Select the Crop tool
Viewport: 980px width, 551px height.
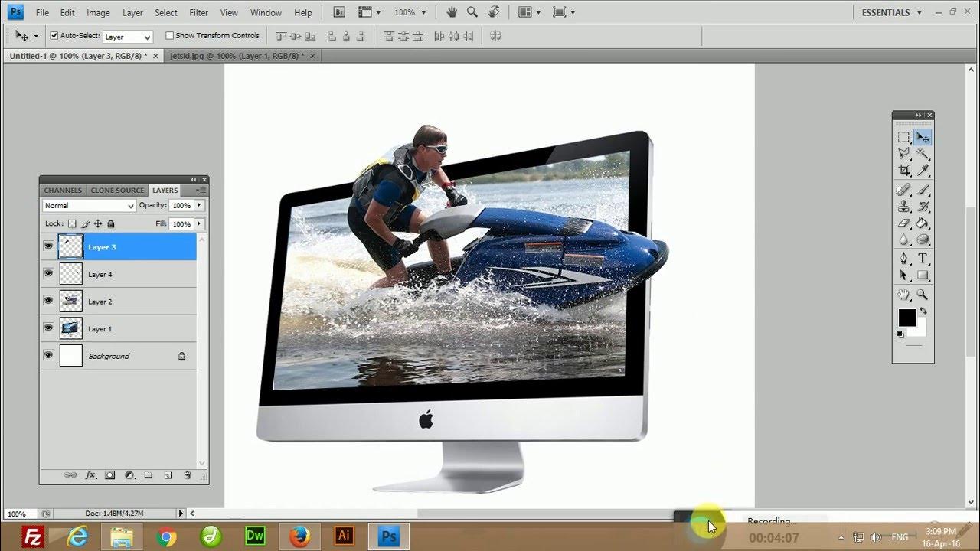pyautogui.click(x=904, y=171)
